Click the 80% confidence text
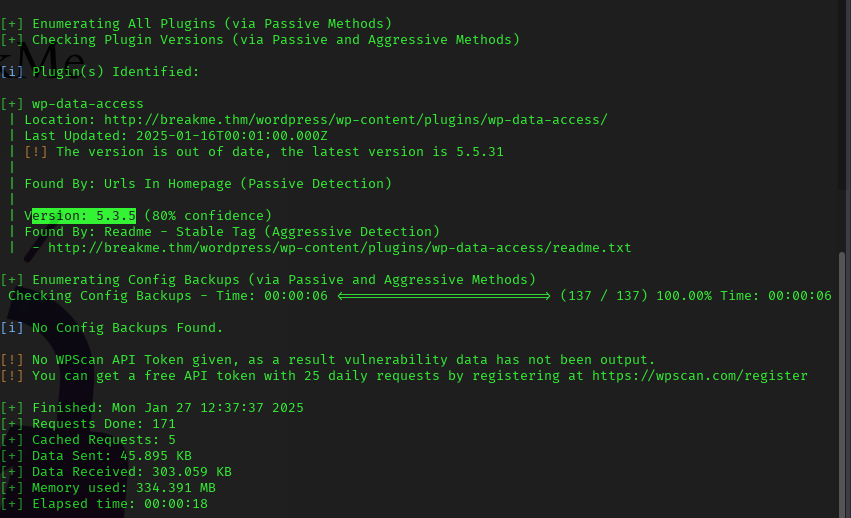This screenshot has height=518, width=851. point(208,216)
